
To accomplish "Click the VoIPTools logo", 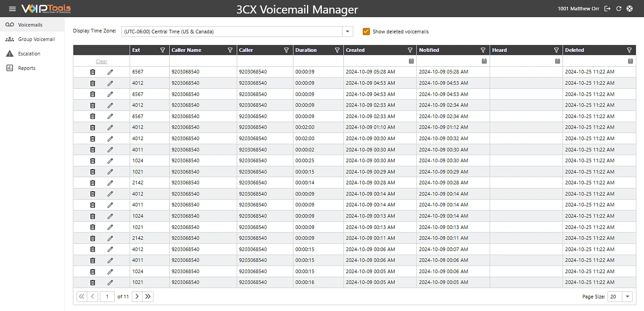I will point(46,9).
